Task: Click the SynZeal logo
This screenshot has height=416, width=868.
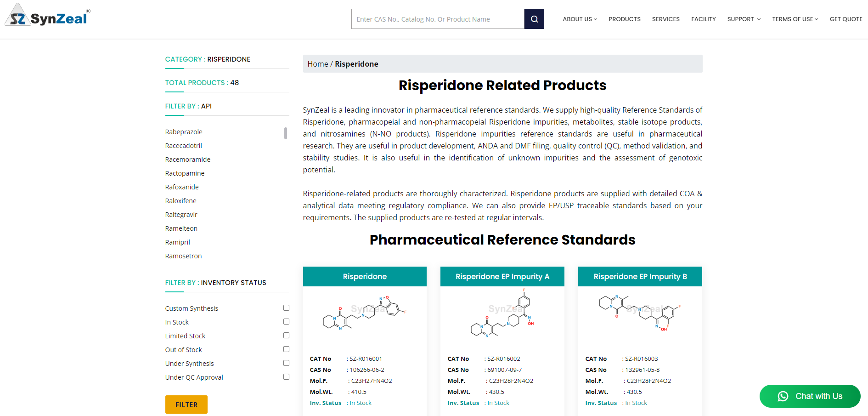Action: 48,15
